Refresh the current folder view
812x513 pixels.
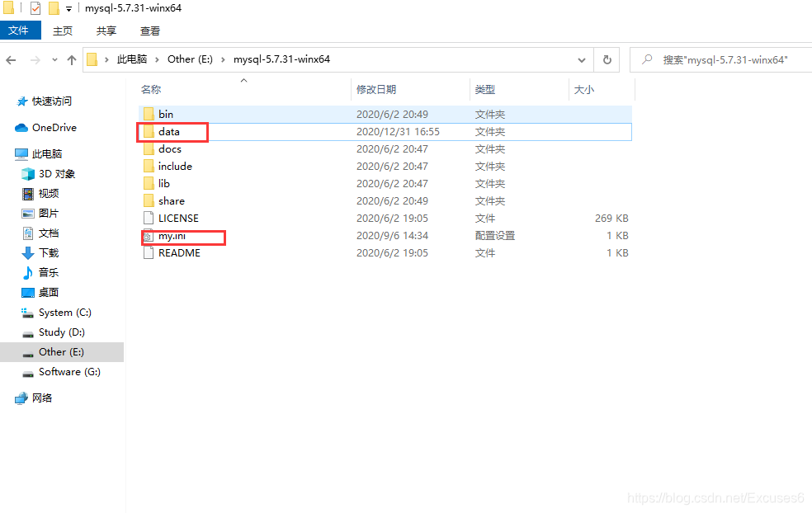pos(607,60)
